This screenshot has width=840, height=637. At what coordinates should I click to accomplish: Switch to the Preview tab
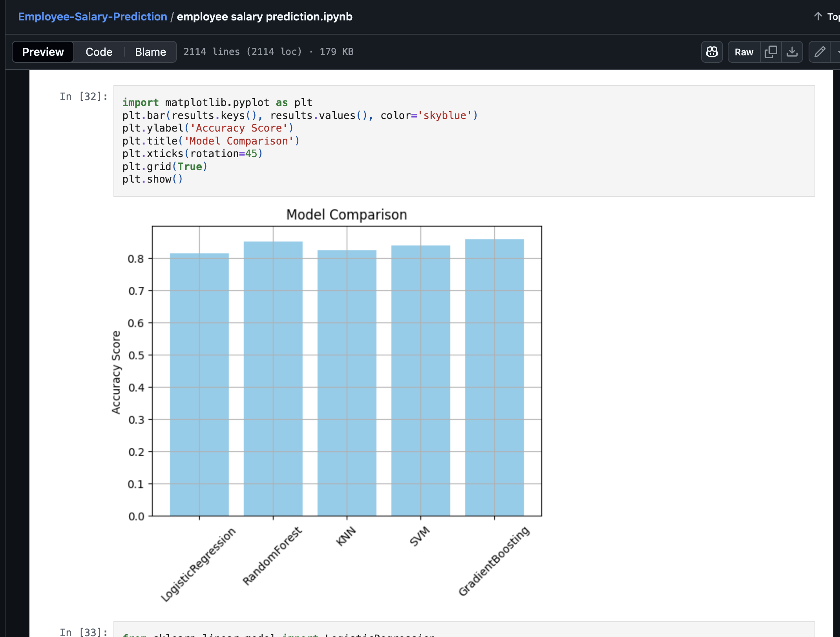click(43, 52)
